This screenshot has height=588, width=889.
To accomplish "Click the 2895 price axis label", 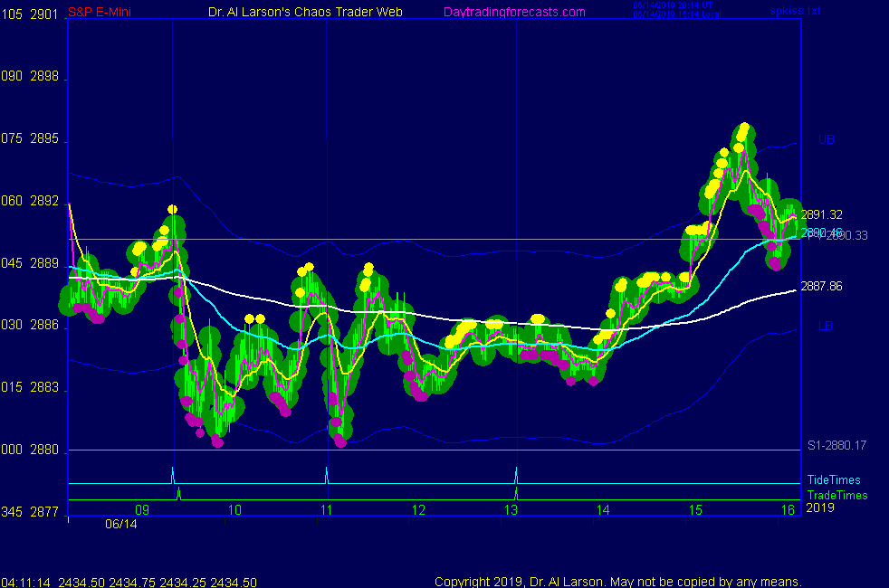I will pos(43,139).
